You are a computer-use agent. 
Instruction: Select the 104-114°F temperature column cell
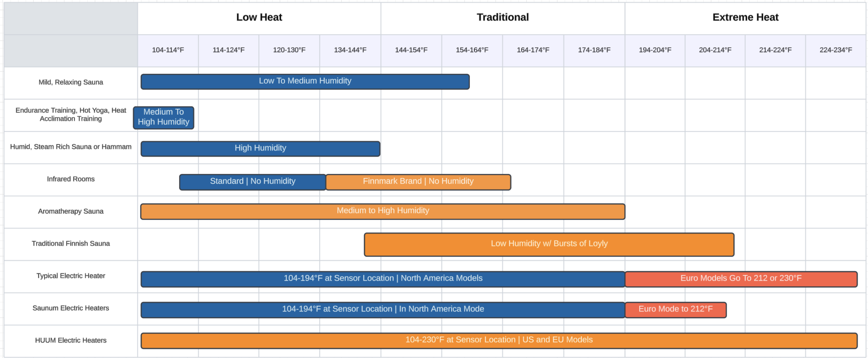tap(168, 50)
